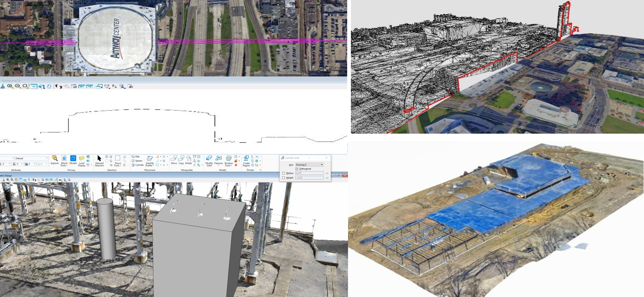Select Pan View on the isometric view toolbar
The width and height of the screenshot is (644, 297).
(29, 180)
